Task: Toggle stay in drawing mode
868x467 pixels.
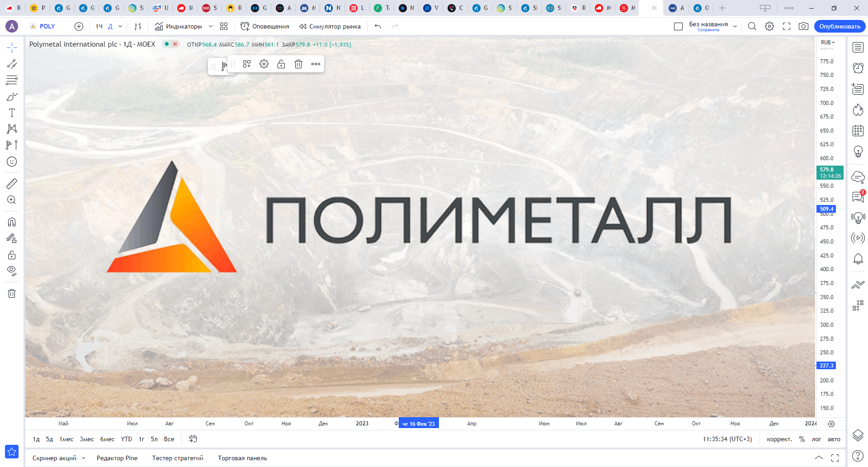Action: (x=12, y=238)
